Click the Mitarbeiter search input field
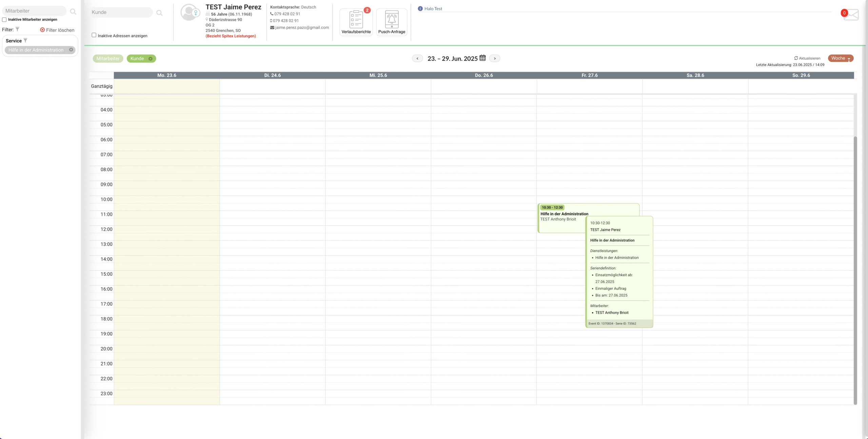 coord(34,11)
